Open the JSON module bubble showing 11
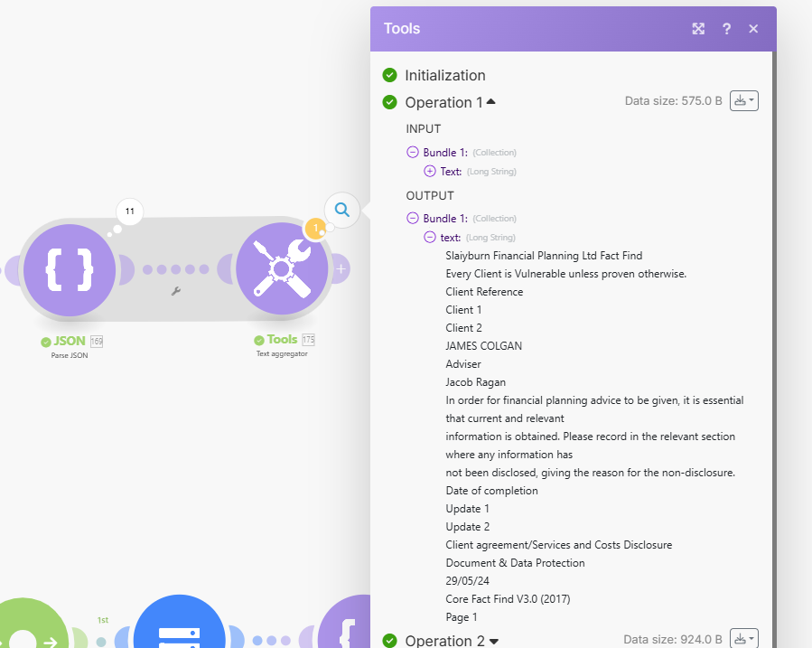This screenshot has height=648, width=812. (129, 211)
